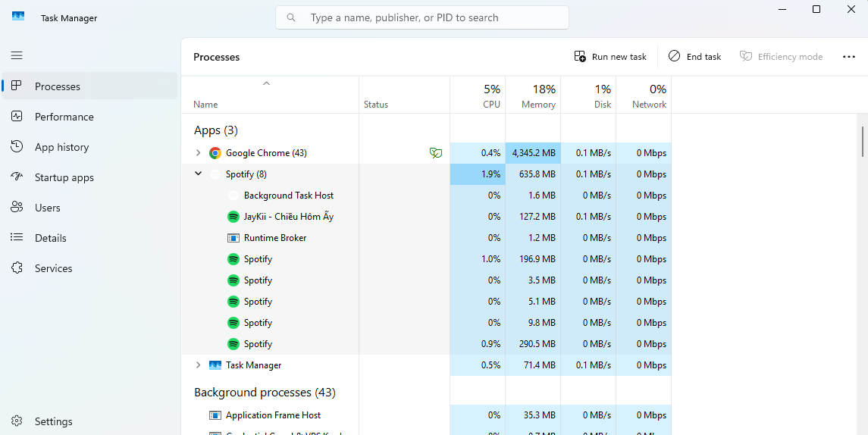Sort processes by Network column
Image resolution: width=868 pixels, height=435 pixels.
click(x=644, y=95)
